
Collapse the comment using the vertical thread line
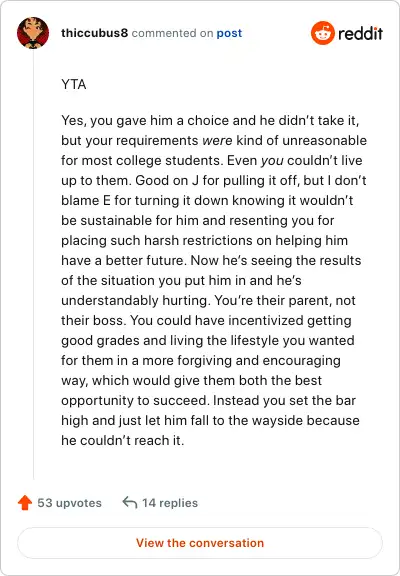pos(33,264)
